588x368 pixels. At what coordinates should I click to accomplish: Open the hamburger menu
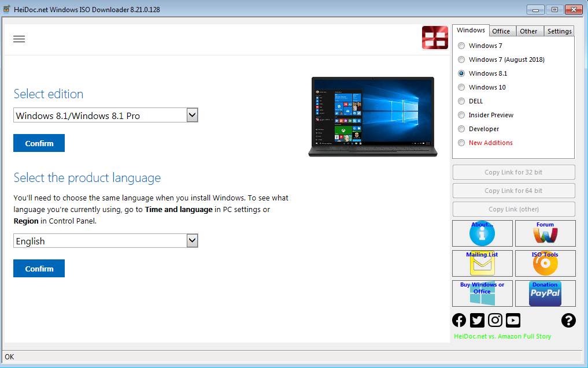coord(19,39)
